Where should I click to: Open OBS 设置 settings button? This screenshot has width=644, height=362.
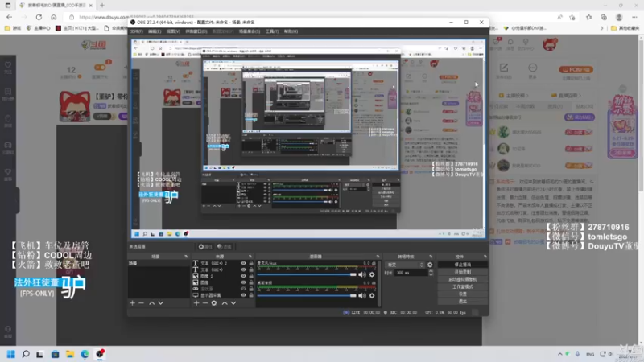click(462, 294)
